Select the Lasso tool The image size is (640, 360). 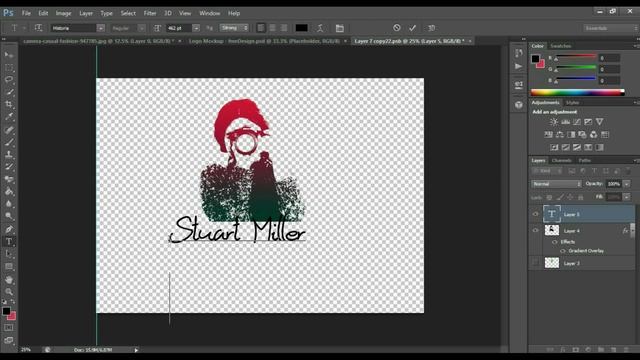tap(9, 80)
